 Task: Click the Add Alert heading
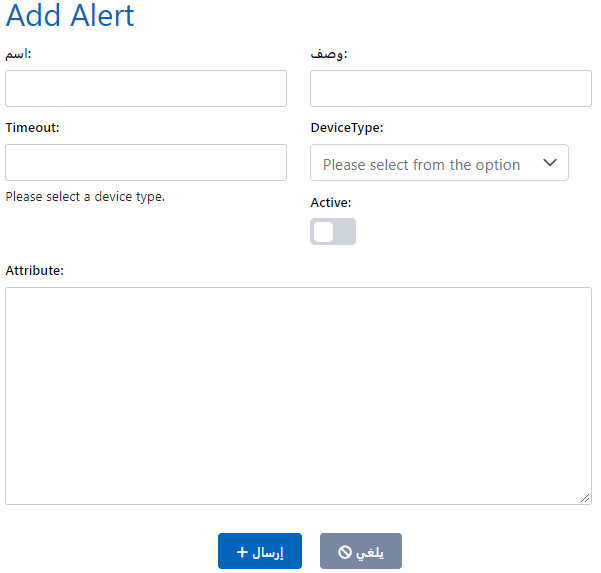click(x=70, y=16)
